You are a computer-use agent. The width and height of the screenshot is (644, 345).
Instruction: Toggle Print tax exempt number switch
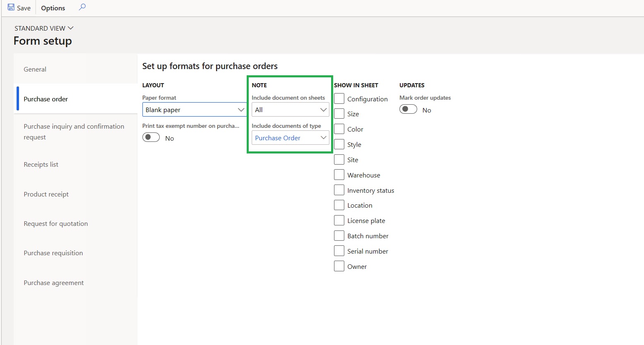pos(151,137)
